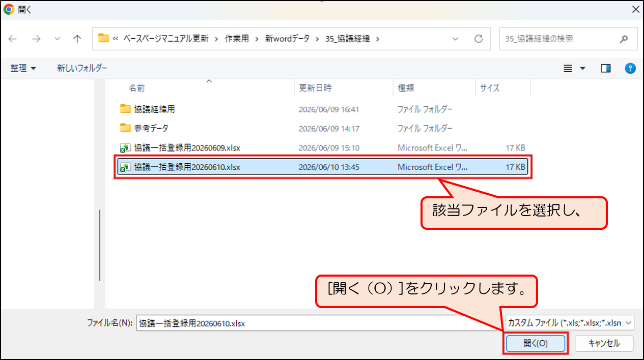Click 作業用 breadcrumb in the path
This screenshot has width=644, height=360.
point(237,39)
